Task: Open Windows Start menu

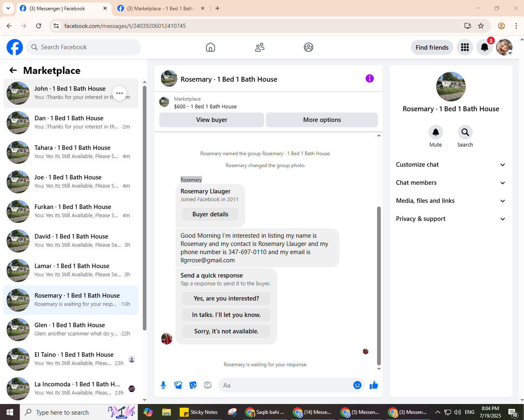Action: (10, 412)
